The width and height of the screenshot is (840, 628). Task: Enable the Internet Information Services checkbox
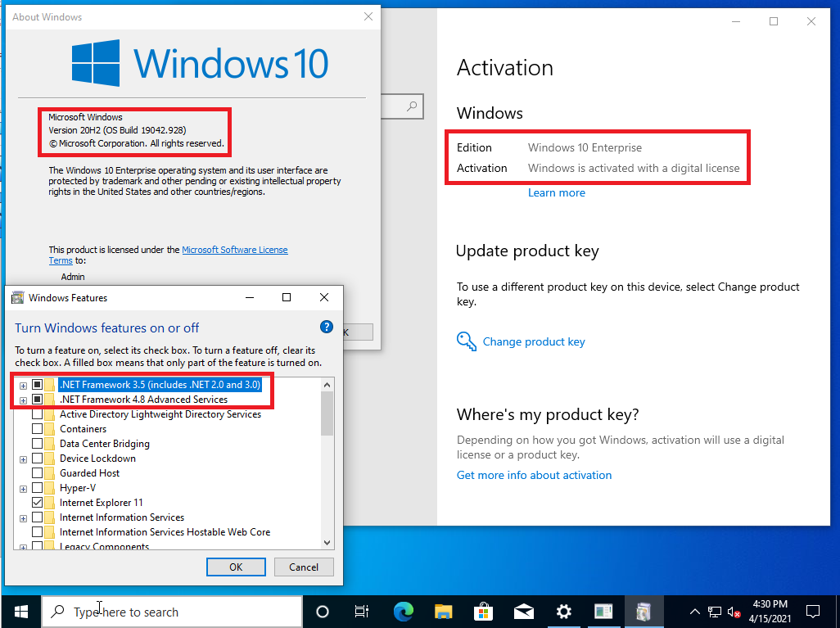(x=37, y=517)
